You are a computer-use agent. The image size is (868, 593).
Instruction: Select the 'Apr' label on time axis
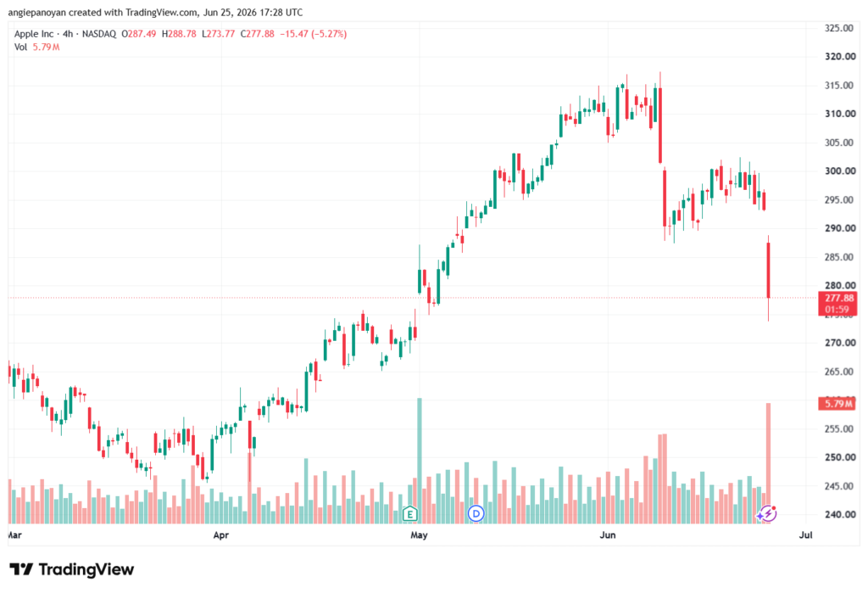click(221, 534)
